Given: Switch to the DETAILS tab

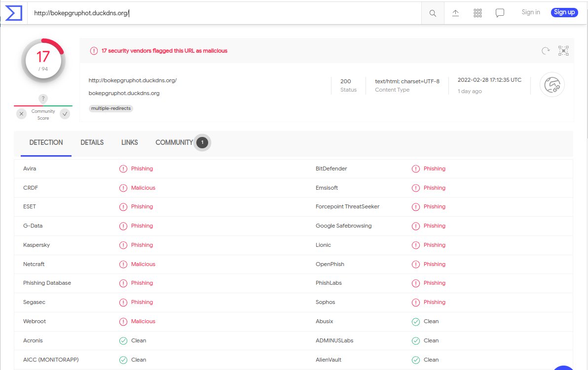Looking at the screenshot, I should 92,143.
